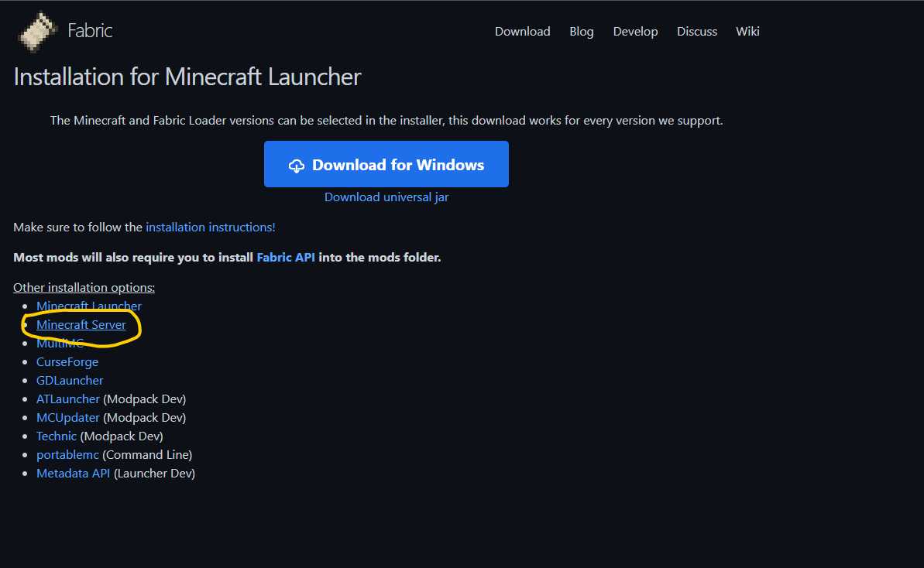Open the GDLauncher install option
Viewport: 924px width, 568px height.
pos(70,381)
